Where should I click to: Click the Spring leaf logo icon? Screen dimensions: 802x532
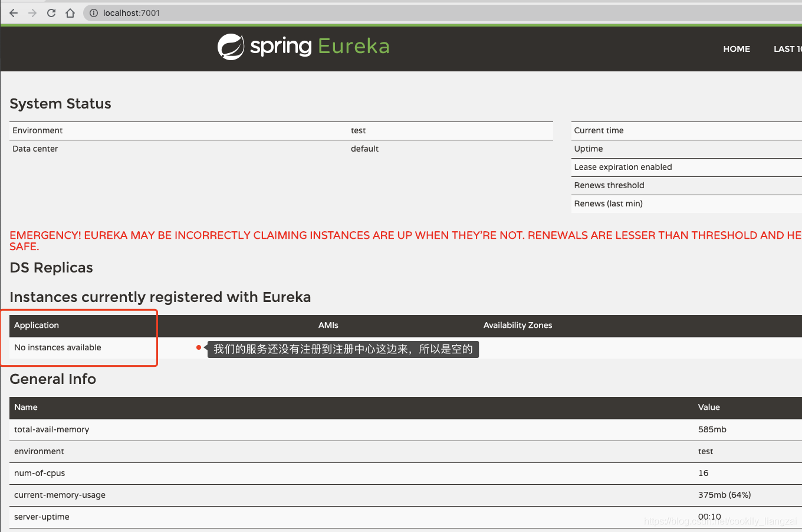pyautogui.click(x=231, y=47)
